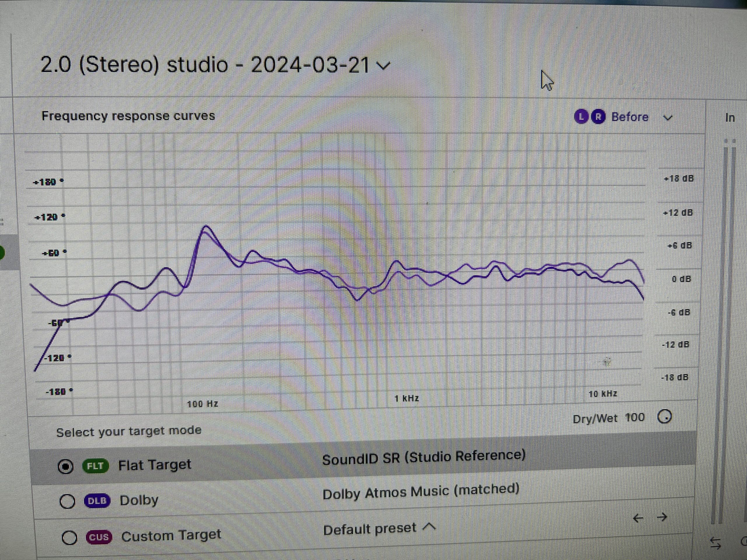This screenshot has width=747, height=560.
Task: Click the Dry/Wet 100 value field
Action: 635,418
